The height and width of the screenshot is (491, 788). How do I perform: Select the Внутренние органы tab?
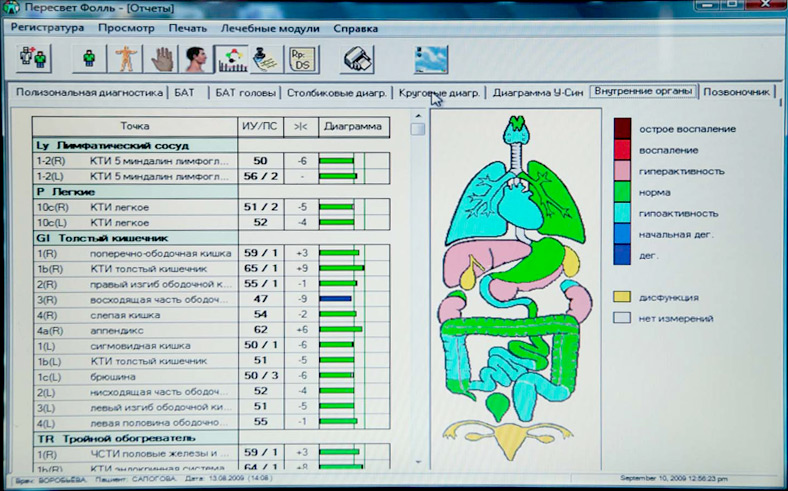(x=643, y=91)
